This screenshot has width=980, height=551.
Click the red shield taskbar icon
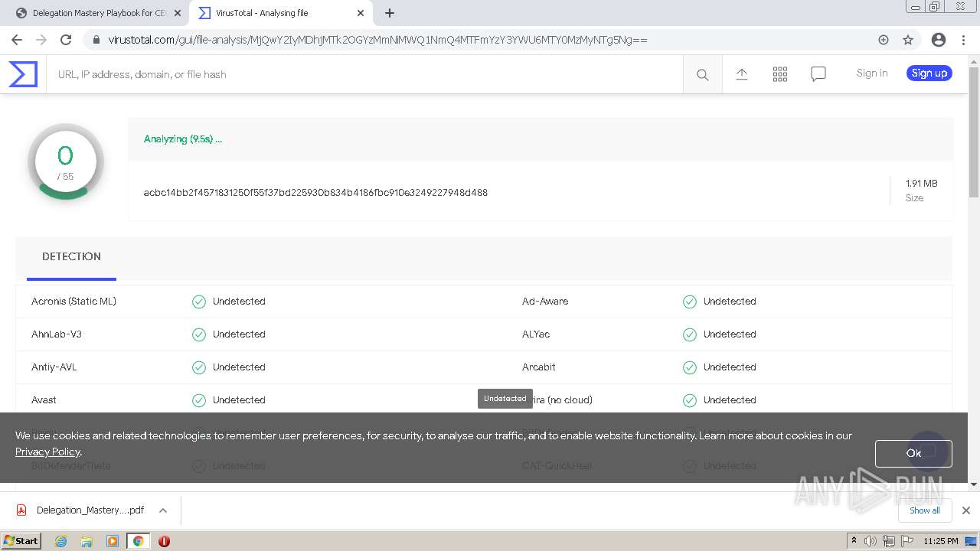click(x=164, y=541)
